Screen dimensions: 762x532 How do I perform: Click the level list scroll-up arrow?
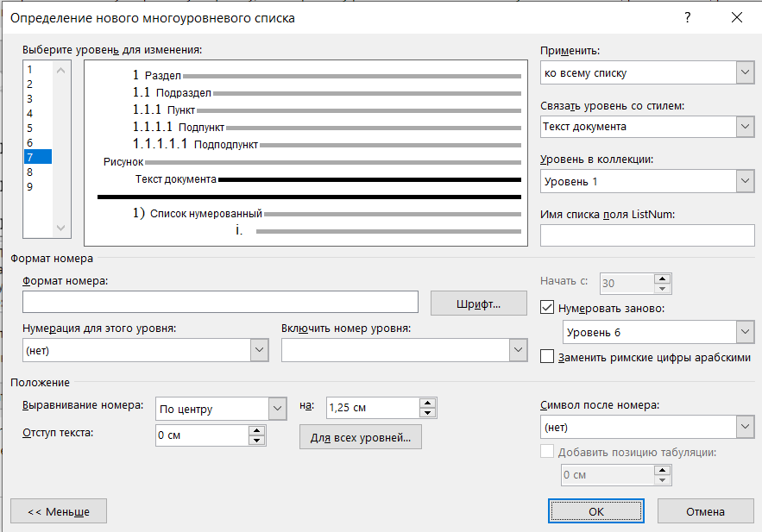60,71
